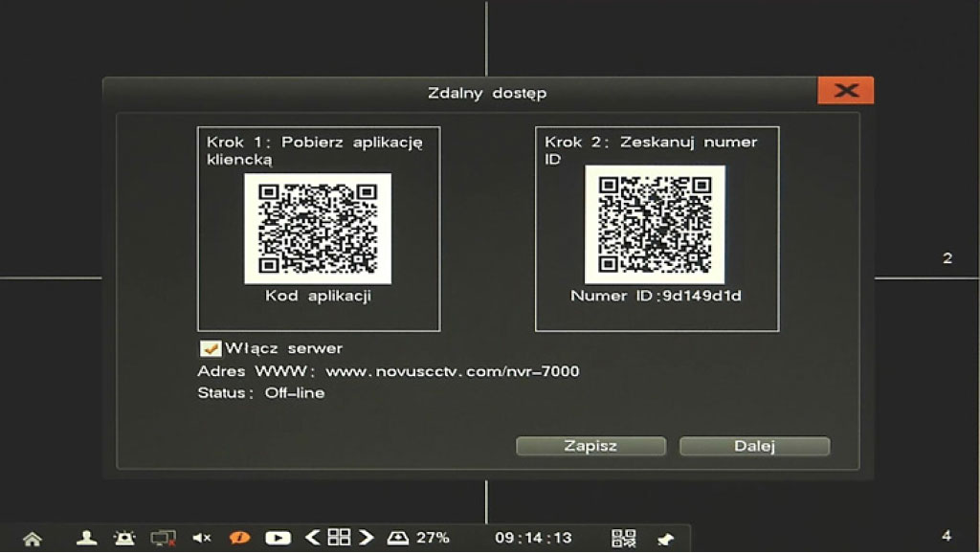
Task: Click the Numer ID QR code
Action: click(x=655, y=224)
